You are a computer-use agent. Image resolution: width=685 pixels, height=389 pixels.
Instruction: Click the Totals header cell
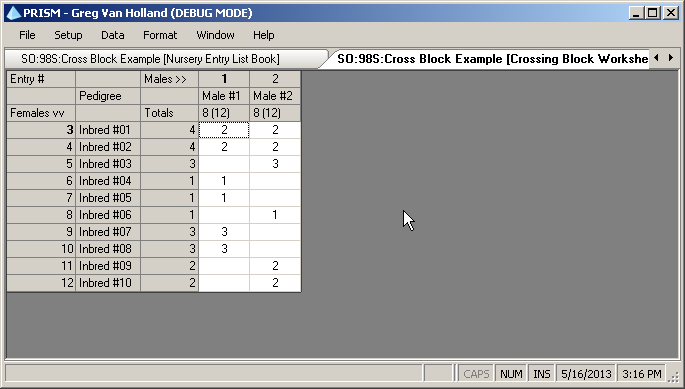click(170, 113)
